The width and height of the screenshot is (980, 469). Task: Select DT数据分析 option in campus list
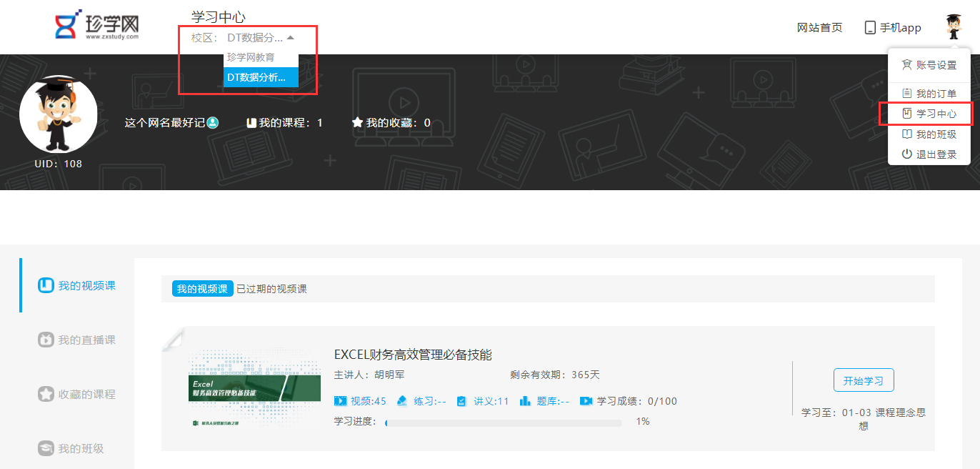click(x=256, y=77)
